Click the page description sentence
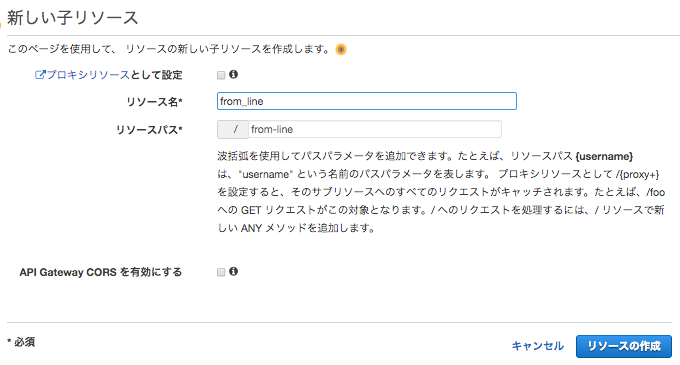 pos(170,49)
